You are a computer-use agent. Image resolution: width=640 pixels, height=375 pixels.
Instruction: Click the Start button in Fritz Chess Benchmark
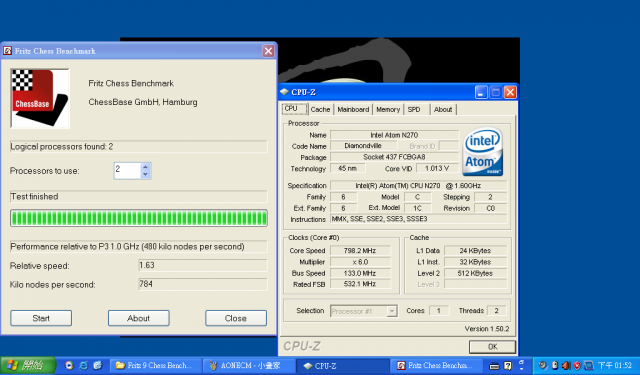click(x=41, y=318)
